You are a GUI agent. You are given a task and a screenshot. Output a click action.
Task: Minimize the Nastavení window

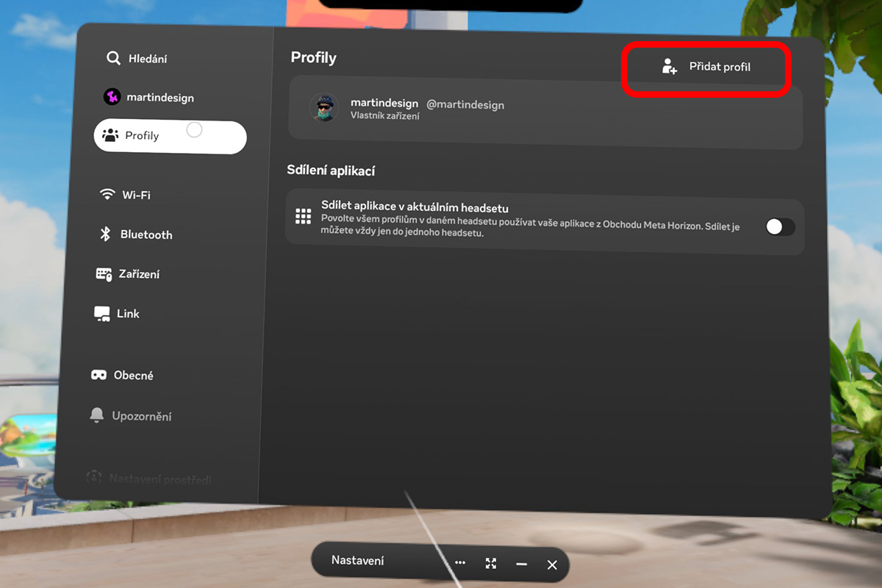click(522, 564)
